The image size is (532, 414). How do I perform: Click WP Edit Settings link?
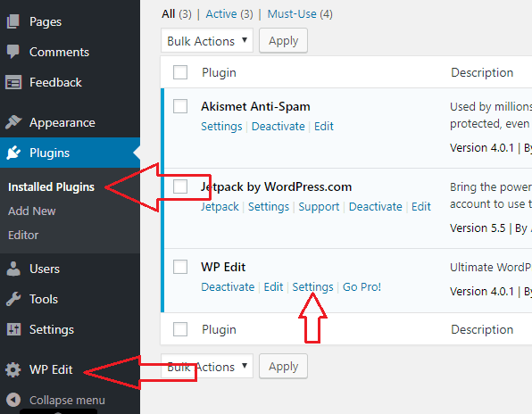pos(312,286)
